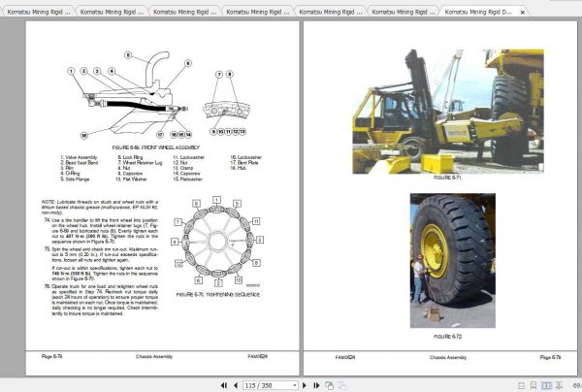Click the '13. Clamp' legend entry
Image resolution: width=582 pixels, height=392 pixels.
click(183, 168)
